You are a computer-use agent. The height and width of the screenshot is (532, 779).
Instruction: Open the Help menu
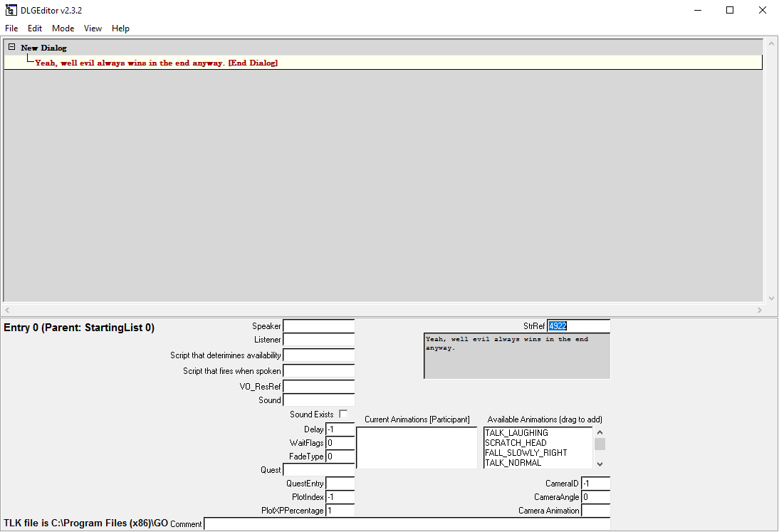[120, 28]
